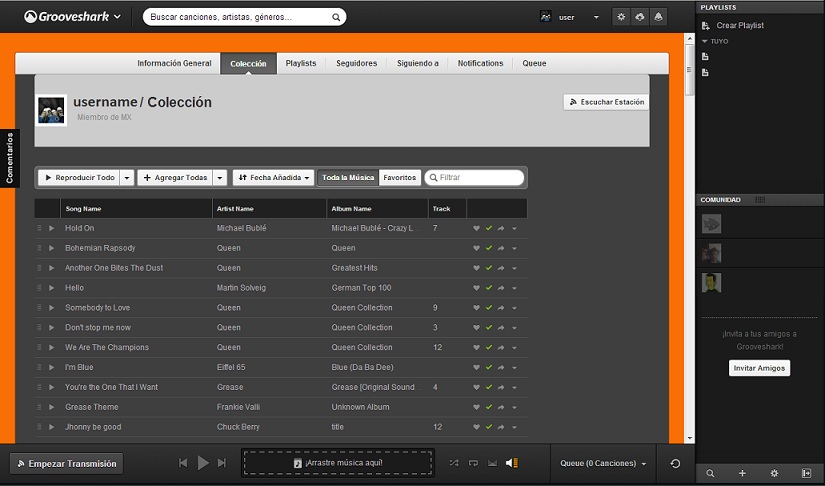Select the Colección tab
825x486 pixels.
[x=248, y=64]
